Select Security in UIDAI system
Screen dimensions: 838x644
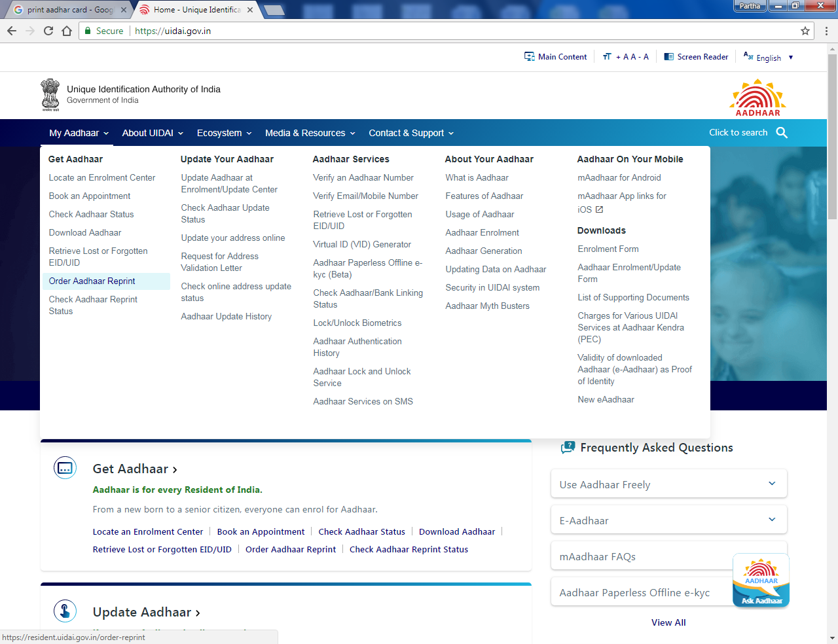(493, 287)
